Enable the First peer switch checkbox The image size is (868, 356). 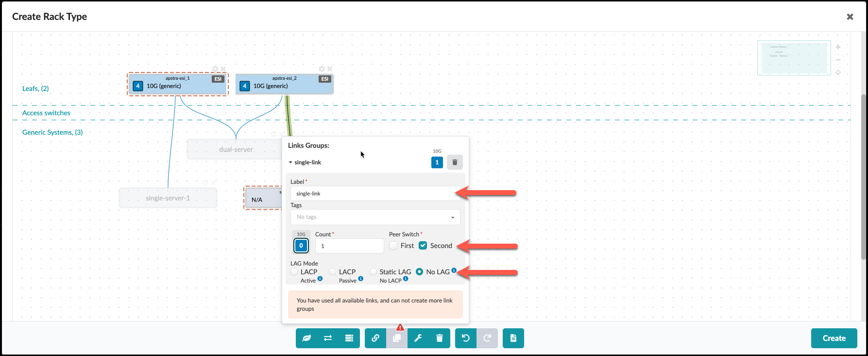(x=393, y=246)
